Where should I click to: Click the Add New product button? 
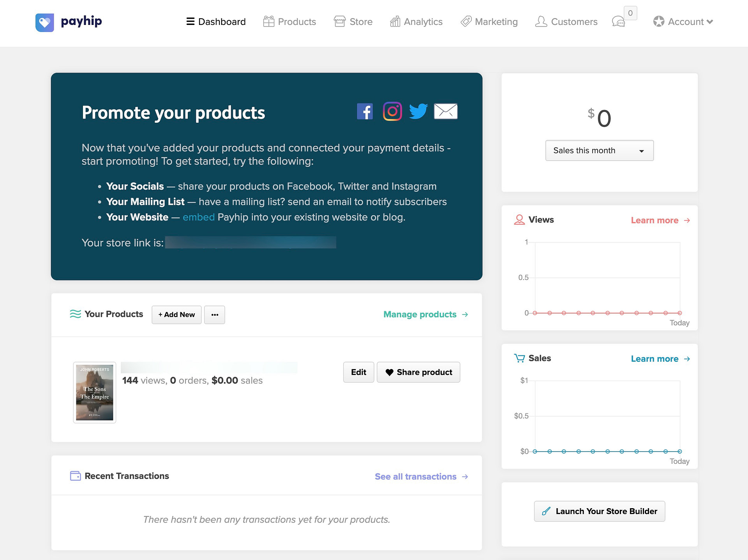pos(176,314)
